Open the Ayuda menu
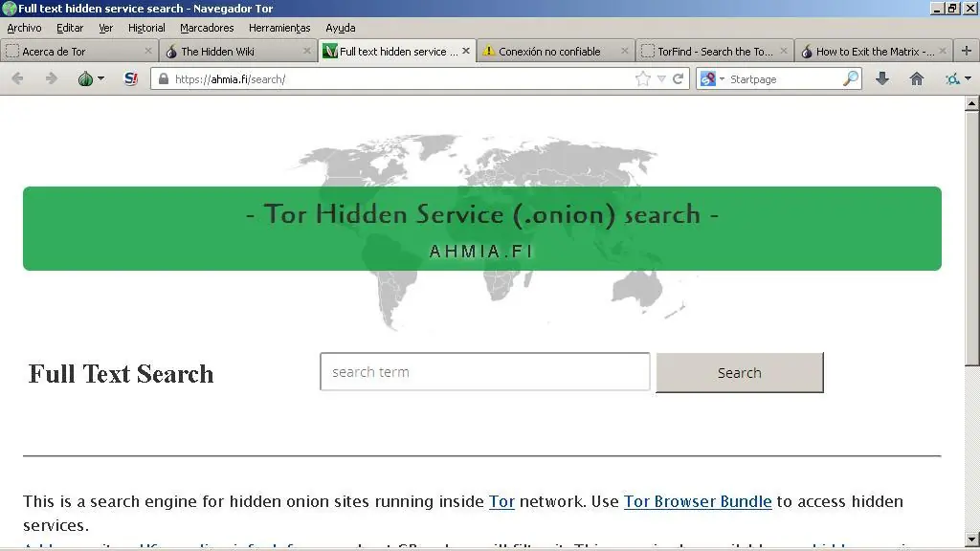 click(341, 28)
